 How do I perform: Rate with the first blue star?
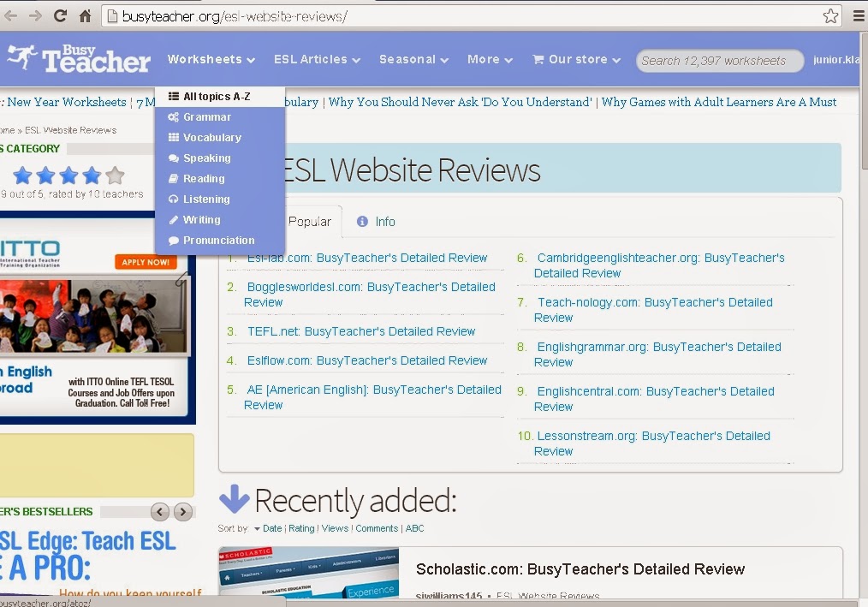22,176
